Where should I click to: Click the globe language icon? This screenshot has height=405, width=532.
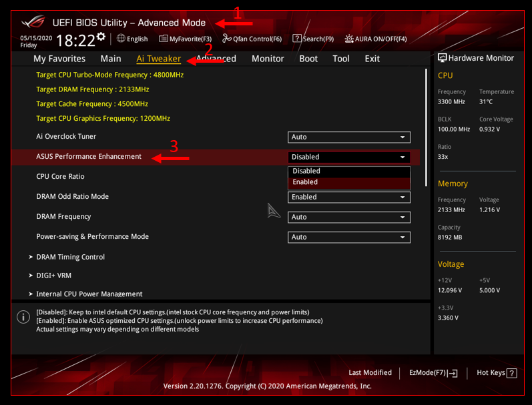(121, 38)
